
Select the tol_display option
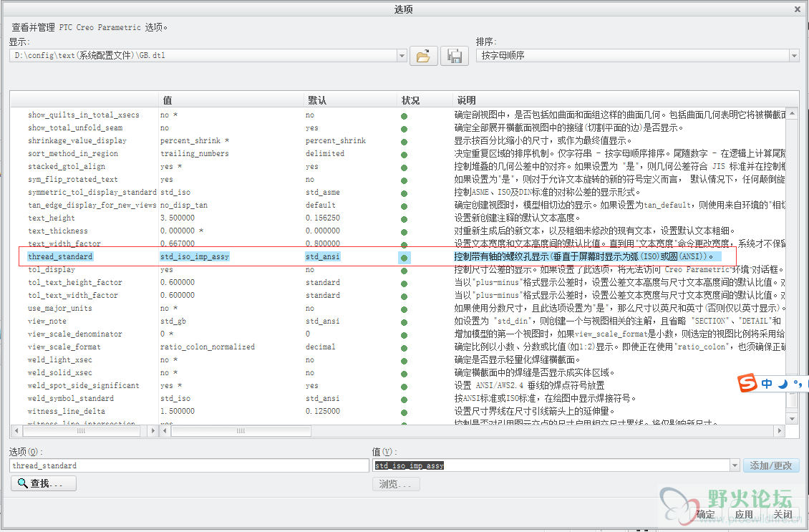51,269
